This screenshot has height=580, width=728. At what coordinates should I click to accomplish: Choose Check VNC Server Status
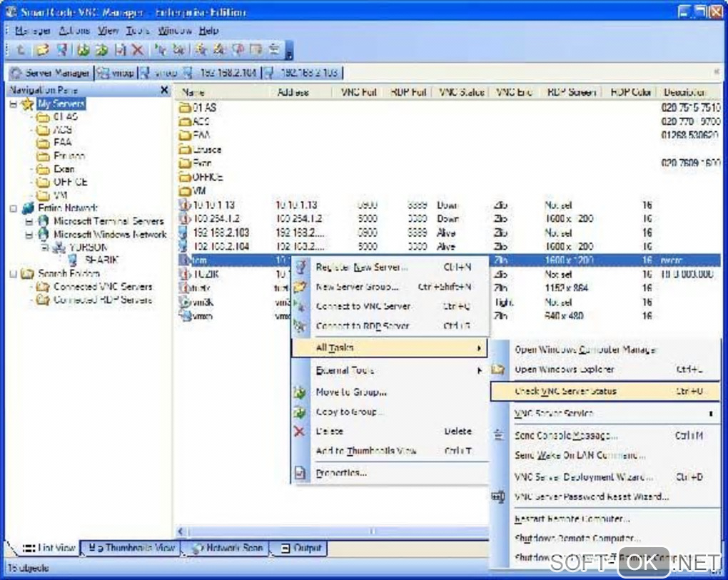point(605,391)
